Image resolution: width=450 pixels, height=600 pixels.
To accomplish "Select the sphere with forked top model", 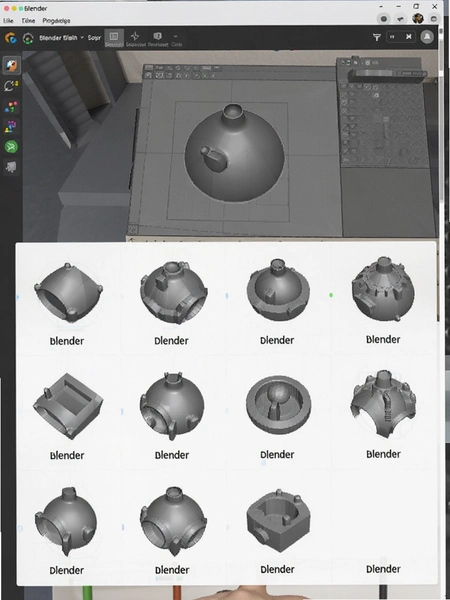I will tap(172, 406).
